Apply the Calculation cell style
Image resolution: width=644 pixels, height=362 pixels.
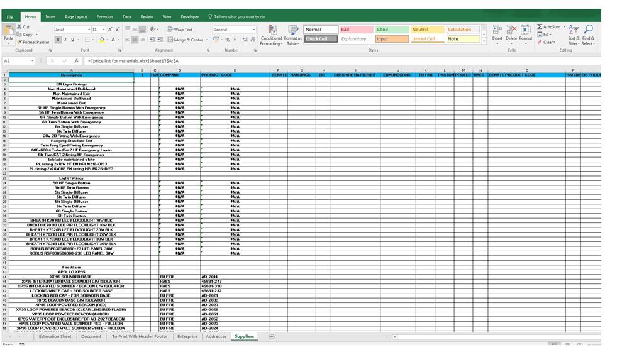[463, 30]
